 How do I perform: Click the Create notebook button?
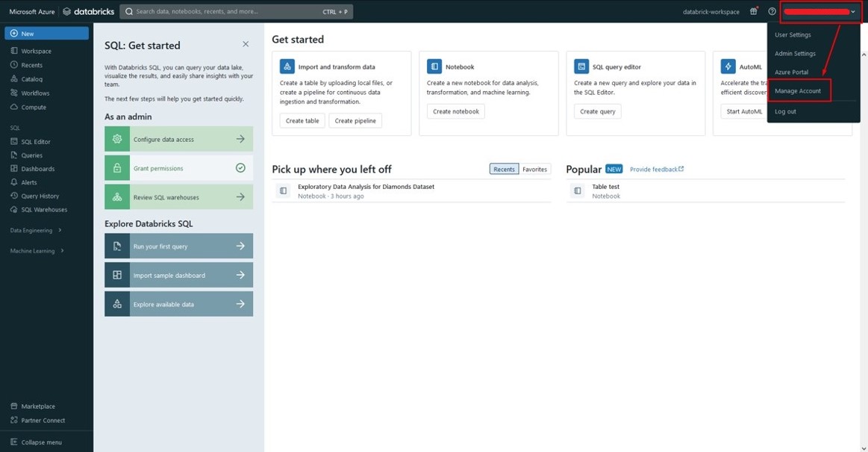[x=456, y=111]
